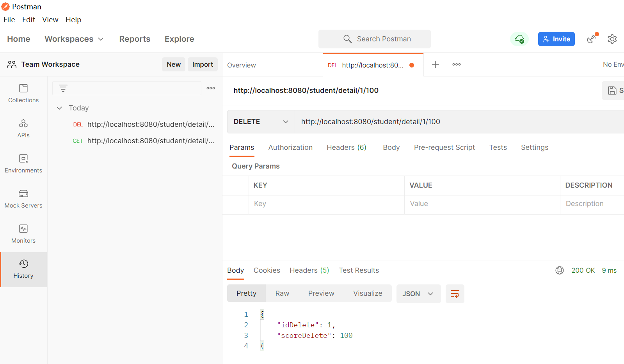624x364 pixels.
Task: Open the Environments sidebar panel
Action: 23,164
